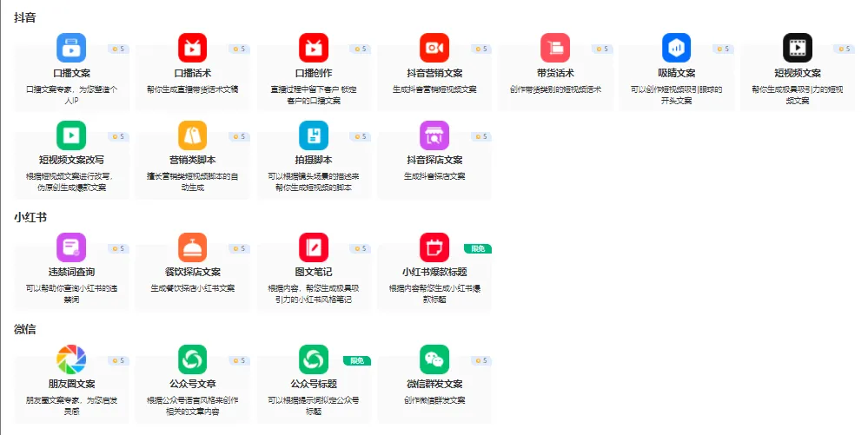Open 抖音营销文案 camera icon
The width and height of the screenshot is (868, 435).
click(x=434, y=48)
